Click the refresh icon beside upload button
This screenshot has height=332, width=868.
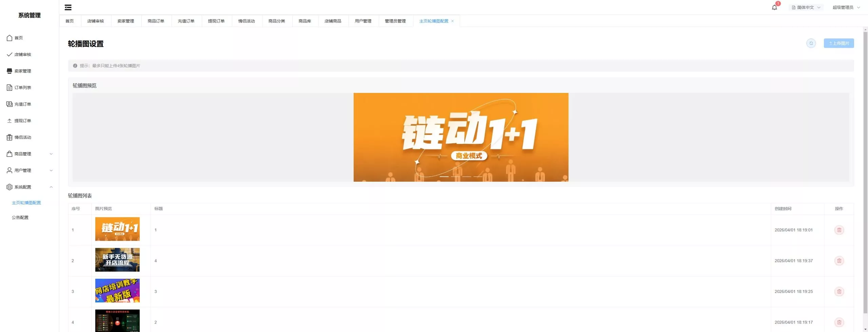[x=811, y=43]
